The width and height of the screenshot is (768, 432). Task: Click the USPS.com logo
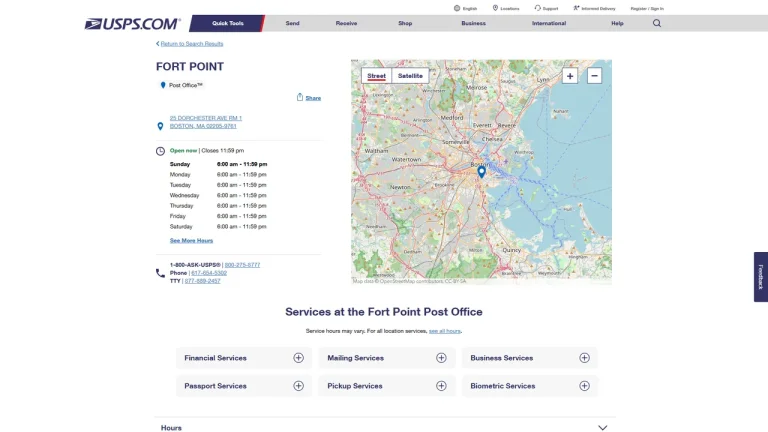pos(133,24)
